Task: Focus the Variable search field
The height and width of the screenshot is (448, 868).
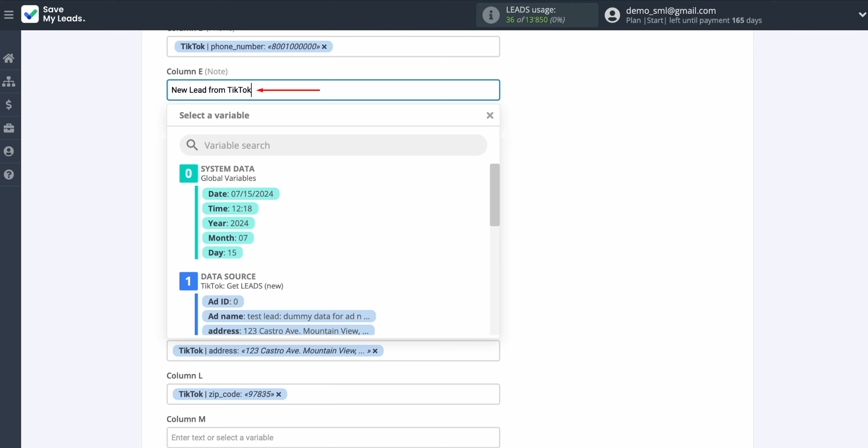Action: click(333, 145)
